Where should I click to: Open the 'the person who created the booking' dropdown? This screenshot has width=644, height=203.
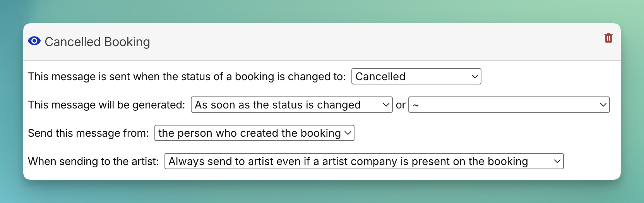(254, 133)
